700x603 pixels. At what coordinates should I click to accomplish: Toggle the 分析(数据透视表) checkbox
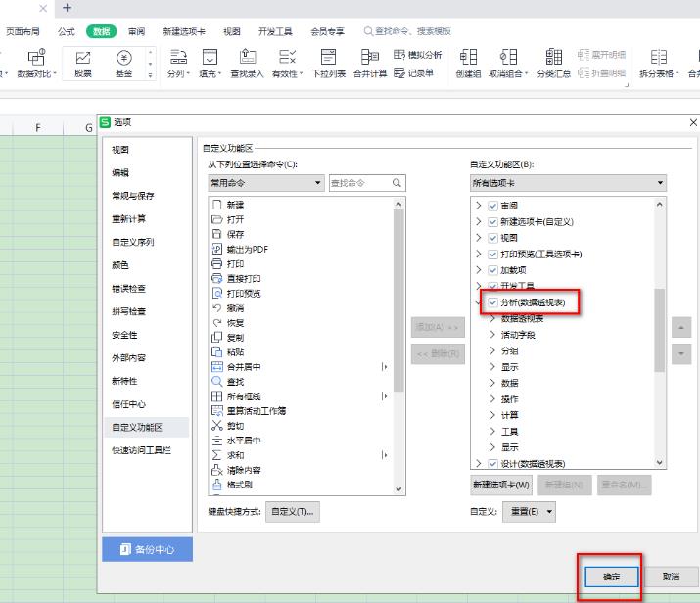click(x=492, y=302)
